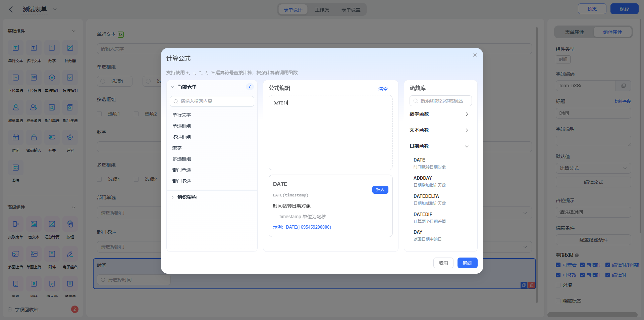Select the 单图上传 component icon

[x=34, y=254]
